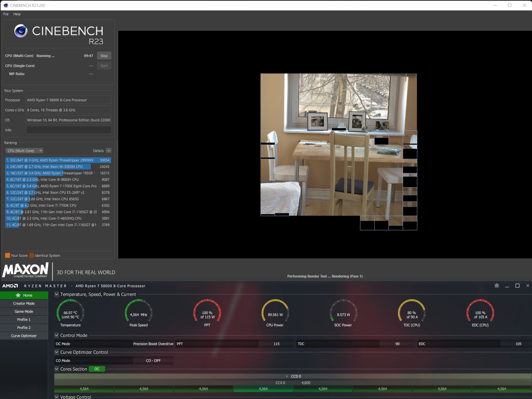Image resolution: width=532 pixels, height=399 pixels.
Task: Open the Details dropdown arrow
Action: (109, 151)
